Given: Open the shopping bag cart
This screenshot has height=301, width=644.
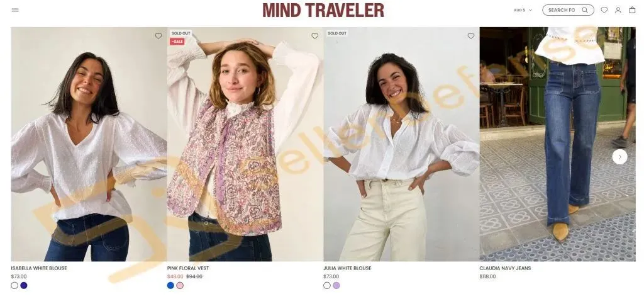Looking at the screenshot, I should [632, 10].
